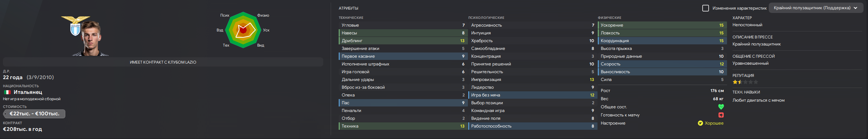
Task: Select the Техника attribute row
Action: (x=403, y=126)
